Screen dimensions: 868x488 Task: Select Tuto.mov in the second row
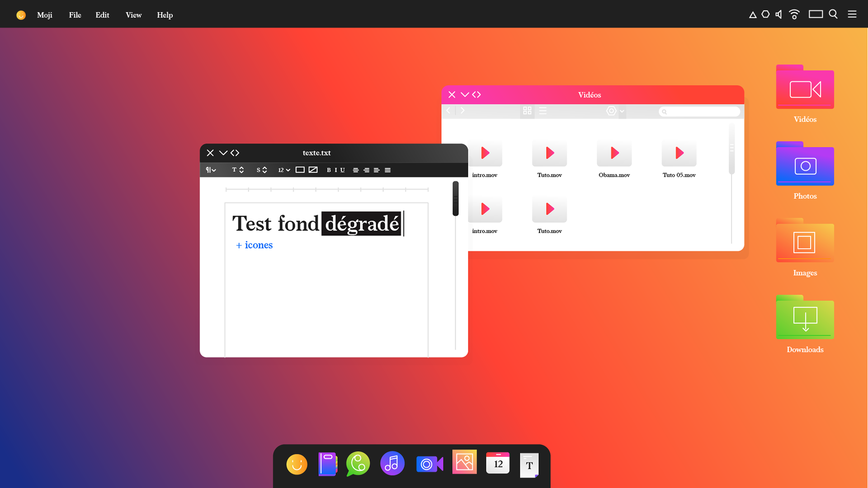pyautogui.click(x=549, y=215)
